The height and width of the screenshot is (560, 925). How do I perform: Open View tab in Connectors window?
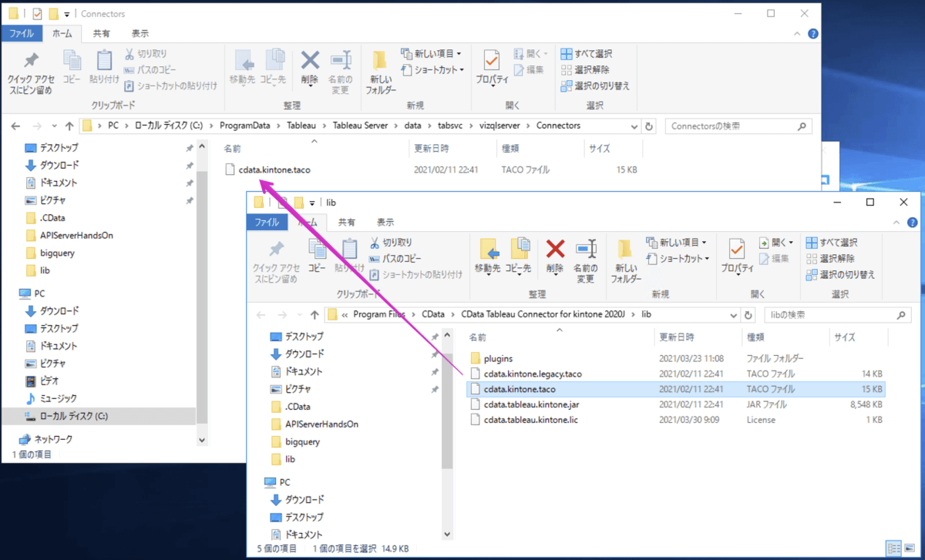tap(140, 33)
